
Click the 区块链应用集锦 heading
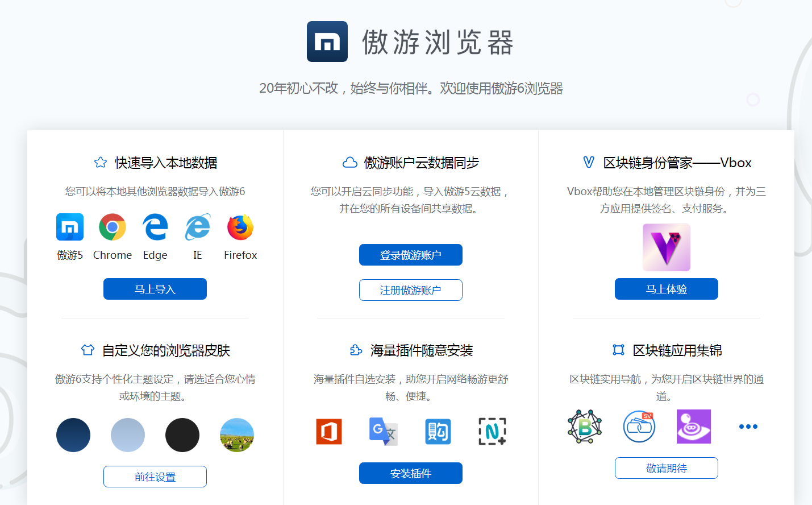677,350
